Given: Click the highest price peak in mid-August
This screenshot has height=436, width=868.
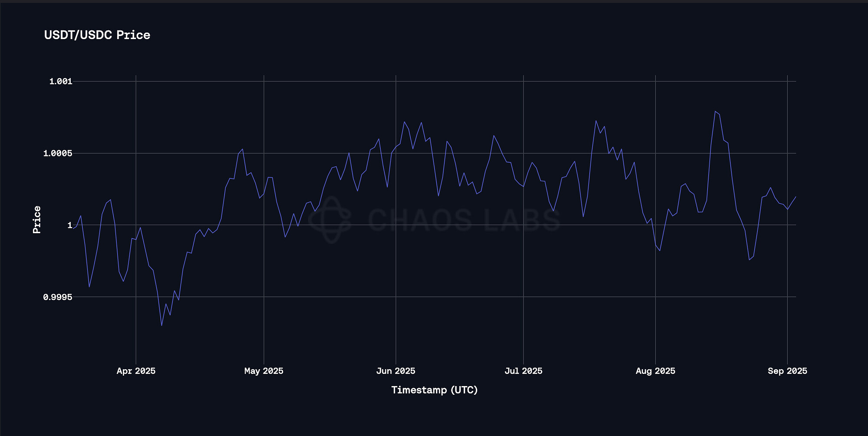Looking at the screenshot, I should point(715,111).
